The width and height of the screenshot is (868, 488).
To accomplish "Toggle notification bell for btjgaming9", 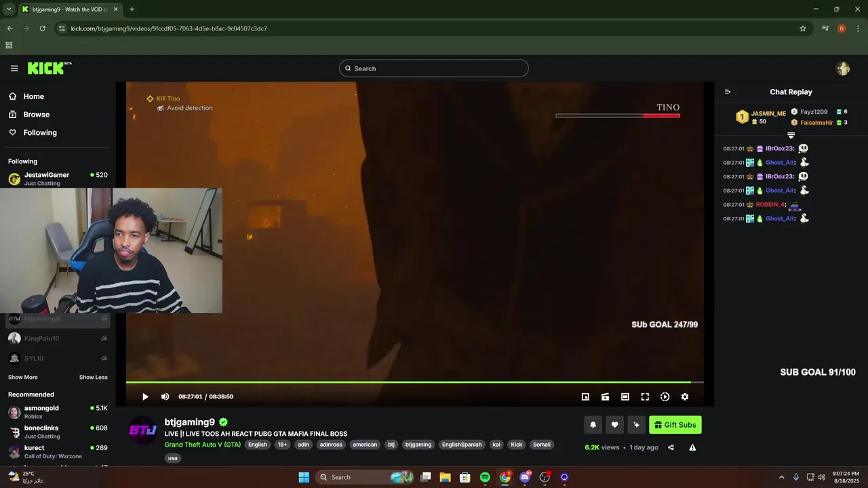I will 593,425.
